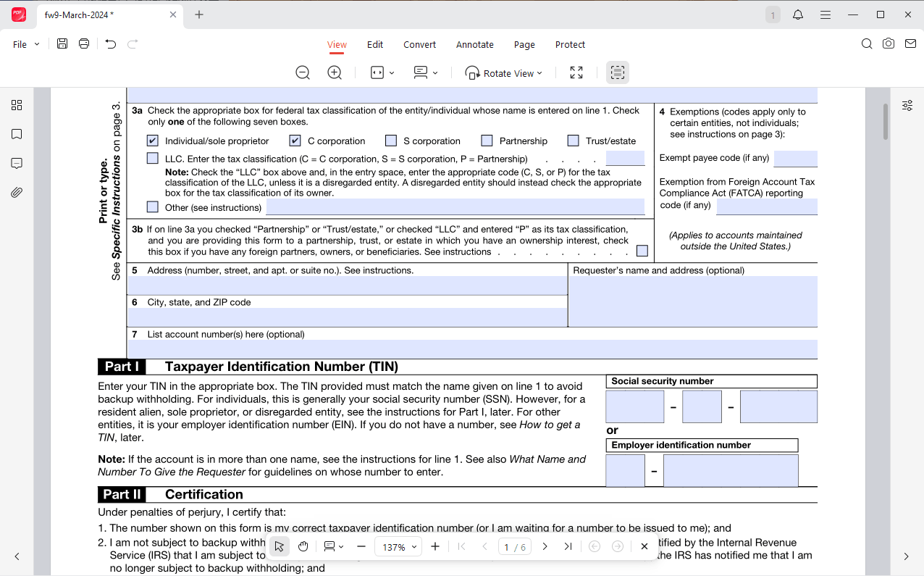This screenshot has width=924, height=576.
Task: Jump to the last page
Action: 568,546
